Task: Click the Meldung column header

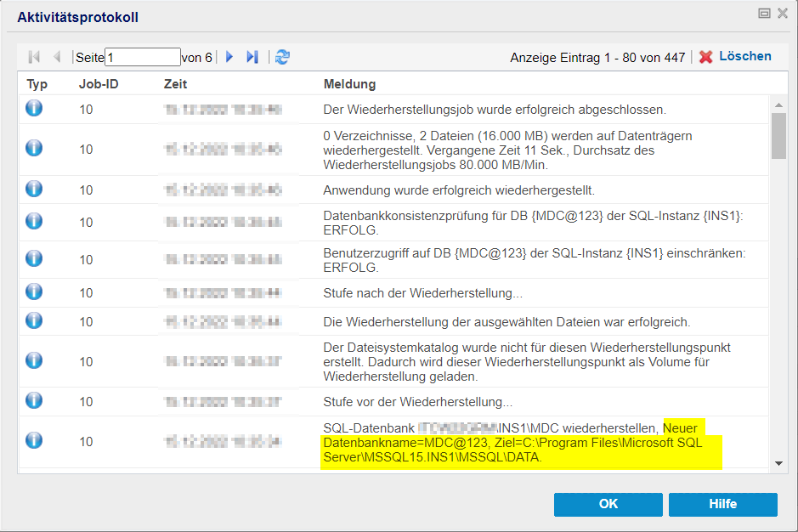Action: pyautogui.click(x=349, y=84)
